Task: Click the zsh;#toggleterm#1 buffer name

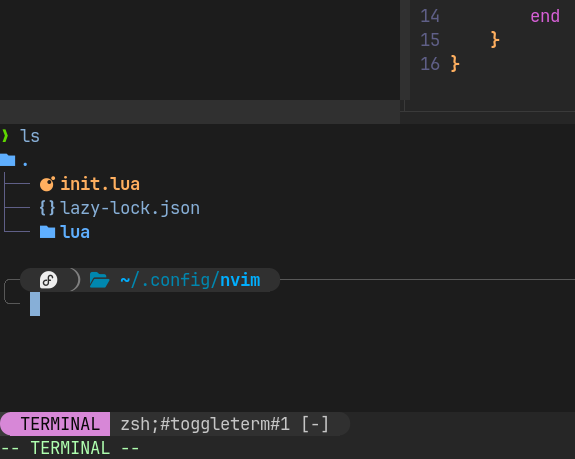Action: pos(205,424)
